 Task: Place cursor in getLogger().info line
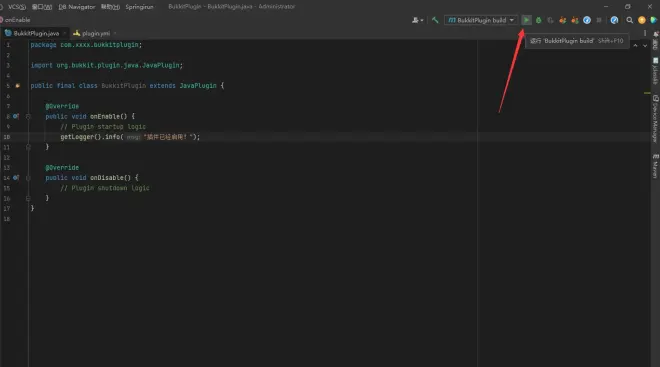(130, 137)
